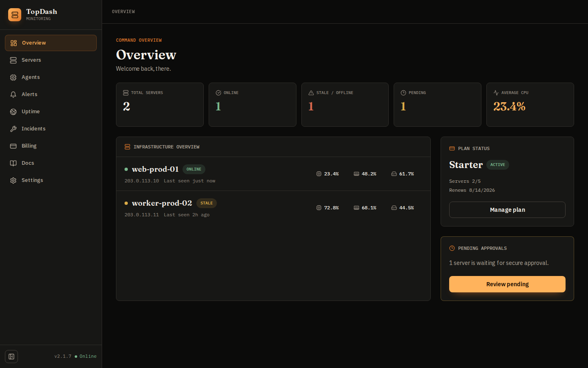
Task: Click the Online check-circle icon
Action: [218, 93]
